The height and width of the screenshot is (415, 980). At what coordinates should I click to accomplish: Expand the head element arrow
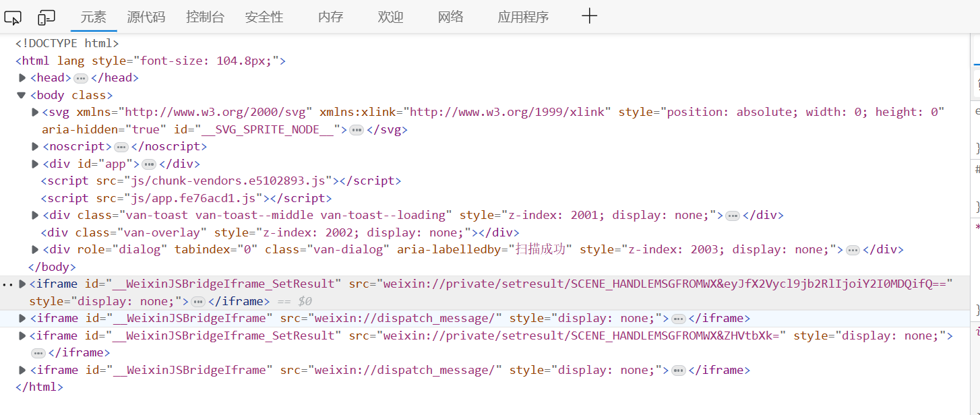[x=21, y=77]
